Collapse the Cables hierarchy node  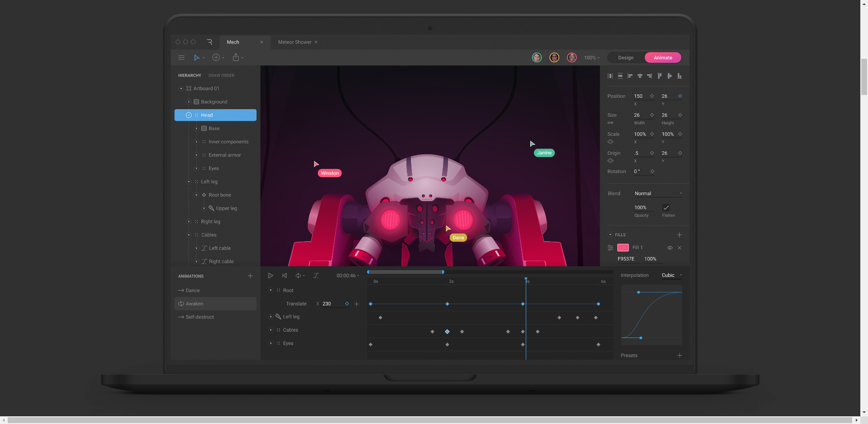click(189, 235)
